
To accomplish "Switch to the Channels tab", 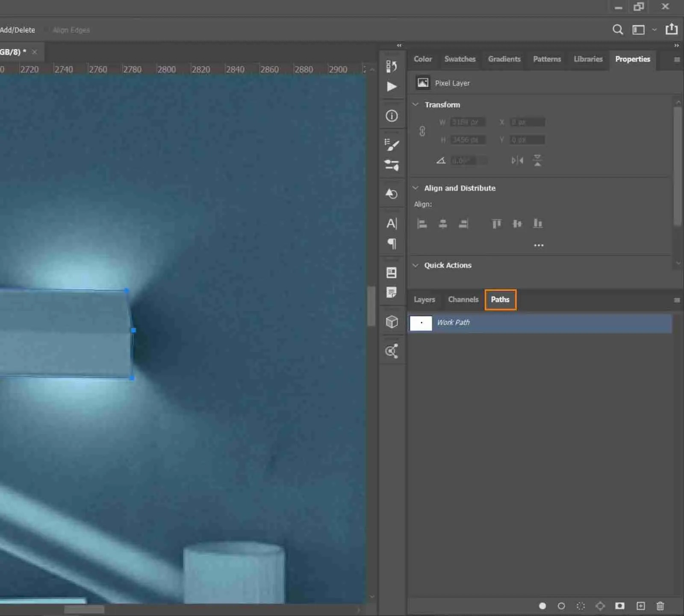I will click(x=463, y=299).
